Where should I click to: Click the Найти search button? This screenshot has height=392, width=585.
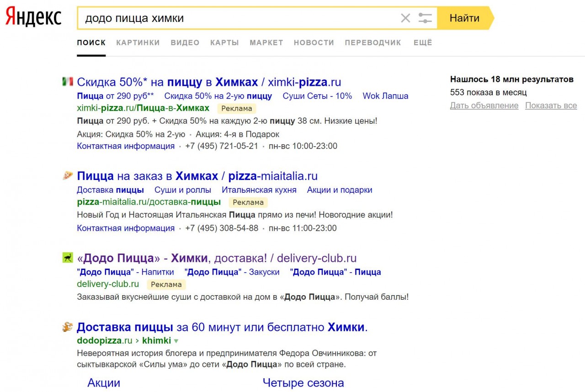point(466,18)
